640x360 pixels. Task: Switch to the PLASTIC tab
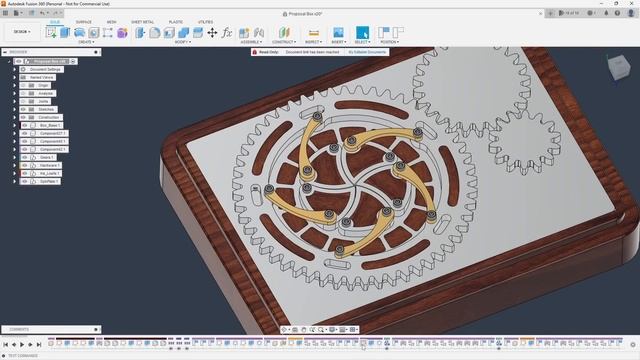pyautogui.click(x=176, y=22)
